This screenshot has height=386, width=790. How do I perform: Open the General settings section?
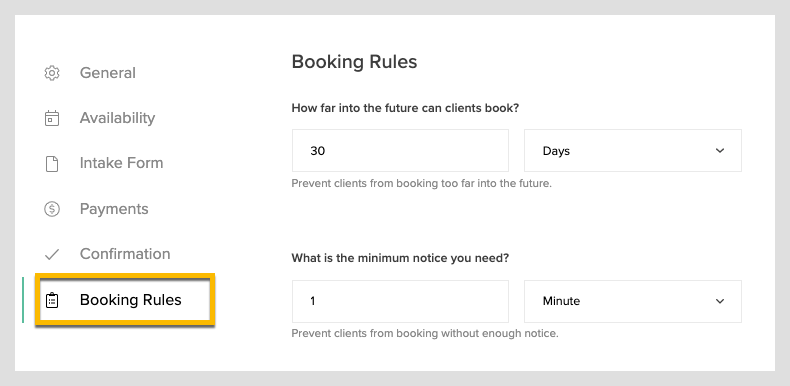tap(108, 73)
